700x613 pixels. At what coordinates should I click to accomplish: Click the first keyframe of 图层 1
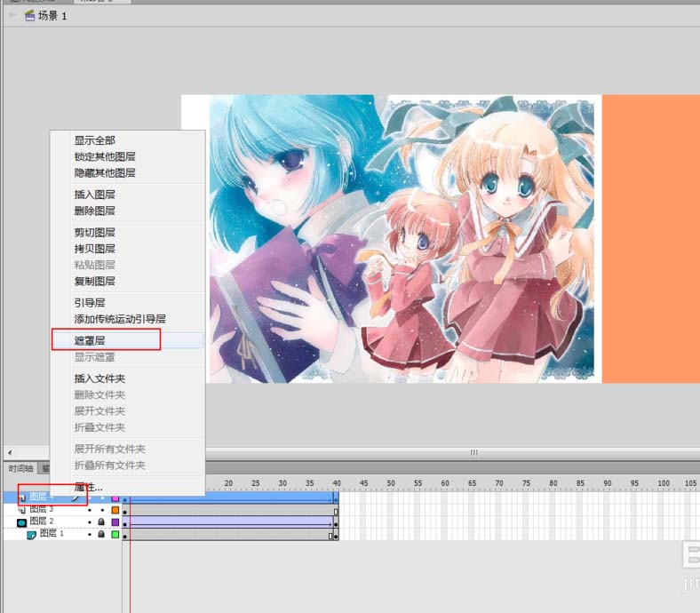click(x=125, y=536)
